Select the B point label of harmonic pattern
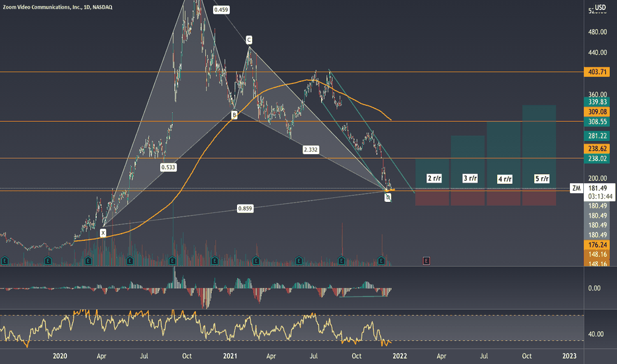The height and width of the screenshot is (364, 617). click(x=234, y=115)
